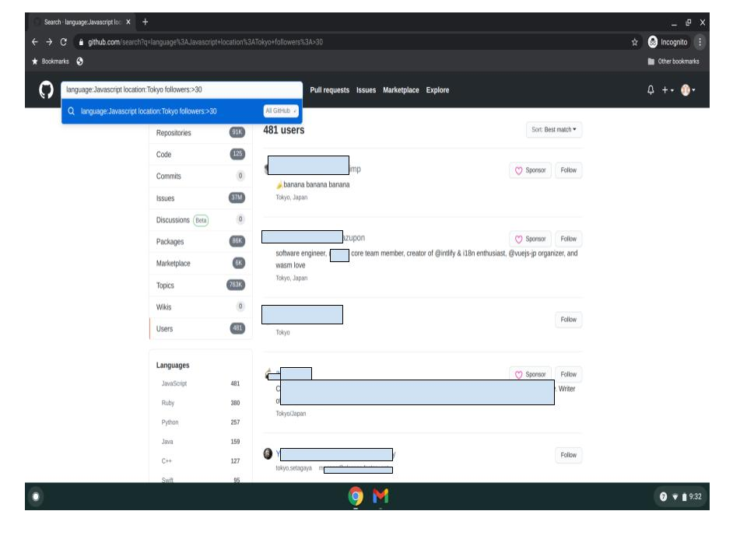Open the user avatar account menu
This screenshot has width=747, height=560.
[x=688, y=89]
